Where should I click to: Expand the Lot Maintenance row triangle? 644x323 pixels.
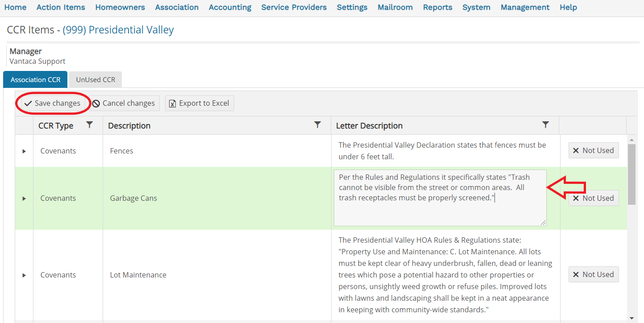[24, 275]
